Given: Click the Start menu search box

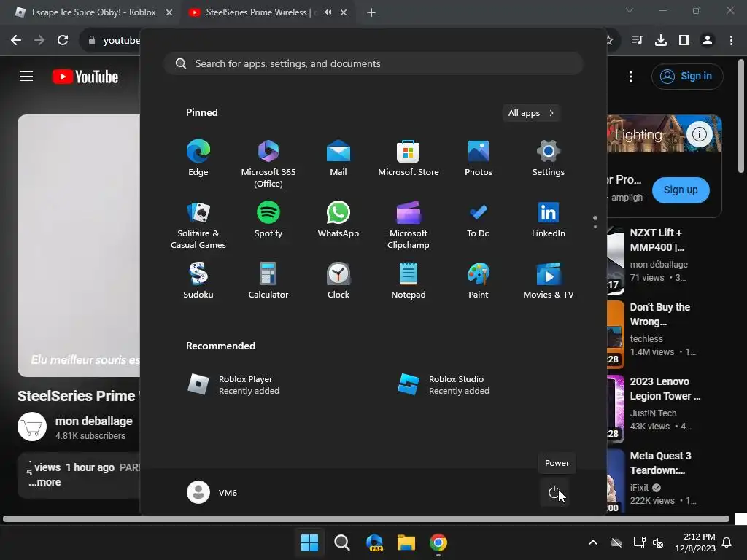Looking at the screenshot, I should tap(373, 63).
